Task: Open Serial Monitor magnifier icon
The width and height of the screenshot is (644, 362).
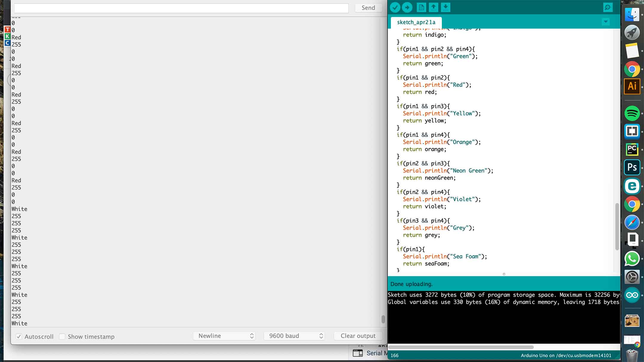Action: (608, 7)
